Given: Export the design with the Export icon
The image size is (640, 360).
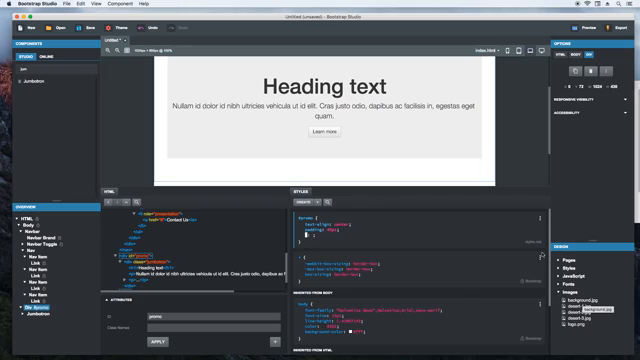Looking at the screenshot, I should (608, 28).
